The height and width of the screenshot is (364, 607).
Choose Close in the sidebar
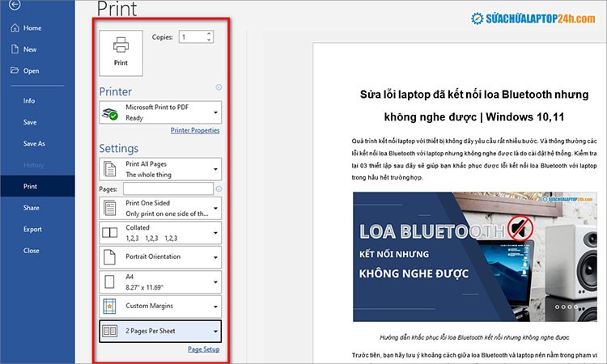(31, 251)
